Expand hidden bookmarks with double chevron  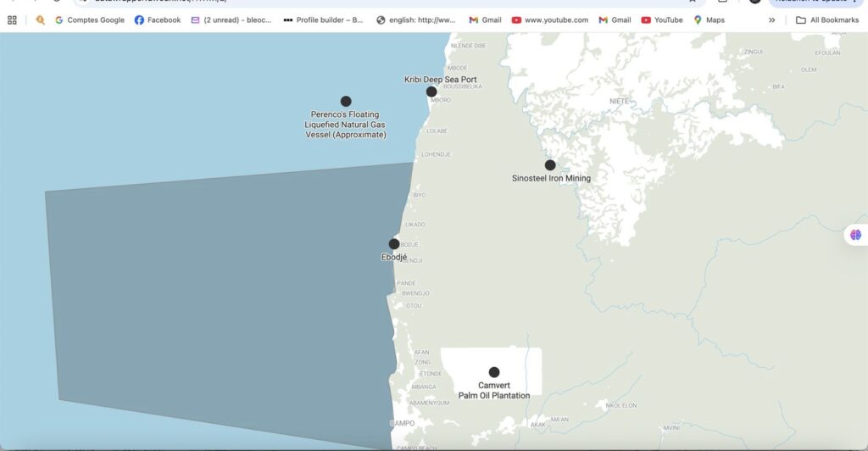771,20
